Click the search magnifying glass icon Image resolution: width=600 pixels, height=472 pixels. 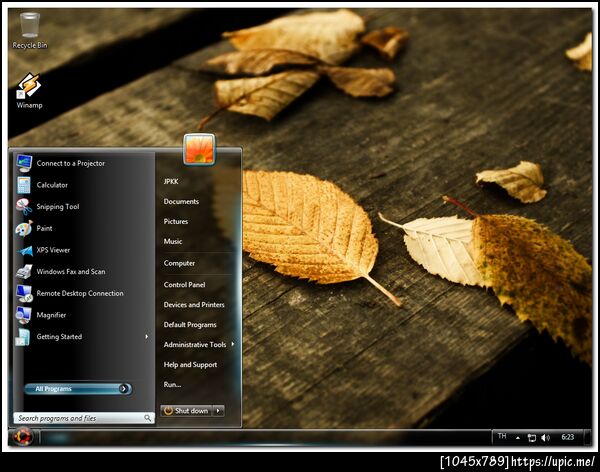[x=148, y=418]
